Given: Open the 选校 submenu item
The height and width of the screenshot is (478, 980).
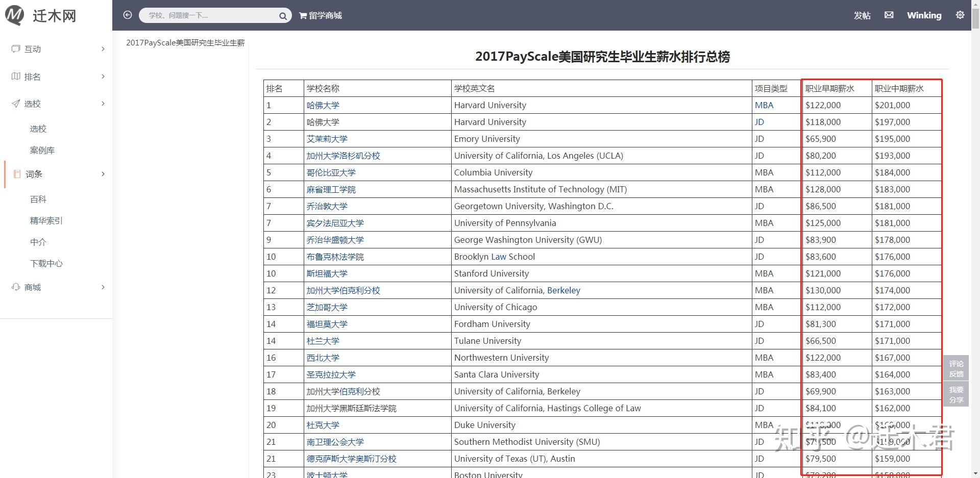Looking at the screenshot, I should point(38,129).
